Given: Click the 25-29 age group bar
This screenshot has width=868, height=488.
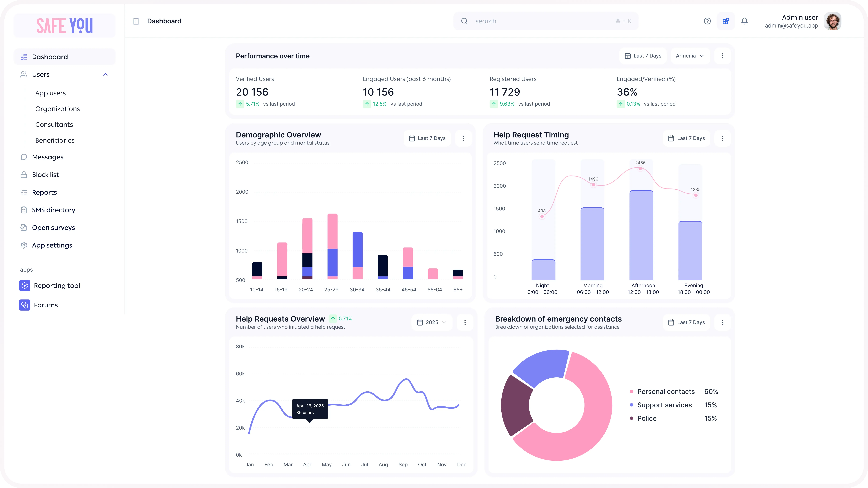Looking at the screenshot, I should (x=333, y=247).
